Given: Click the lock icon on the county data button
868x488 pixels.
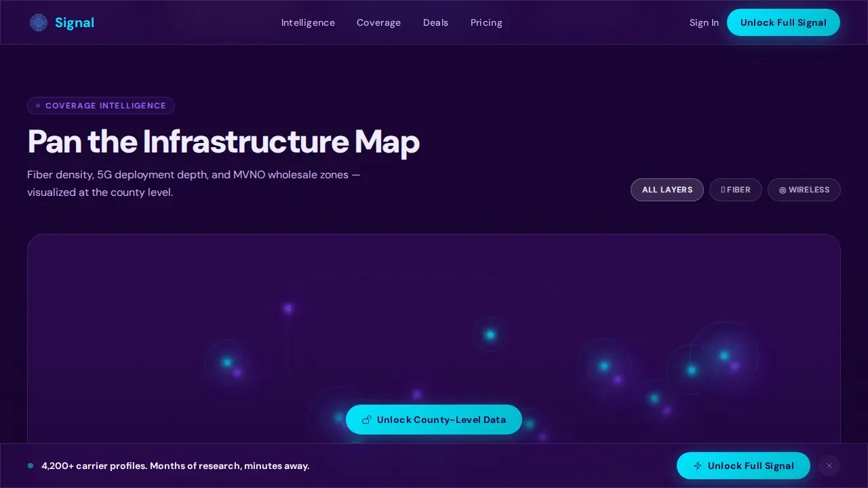Looking at the screenshot, I should [367, 420].
